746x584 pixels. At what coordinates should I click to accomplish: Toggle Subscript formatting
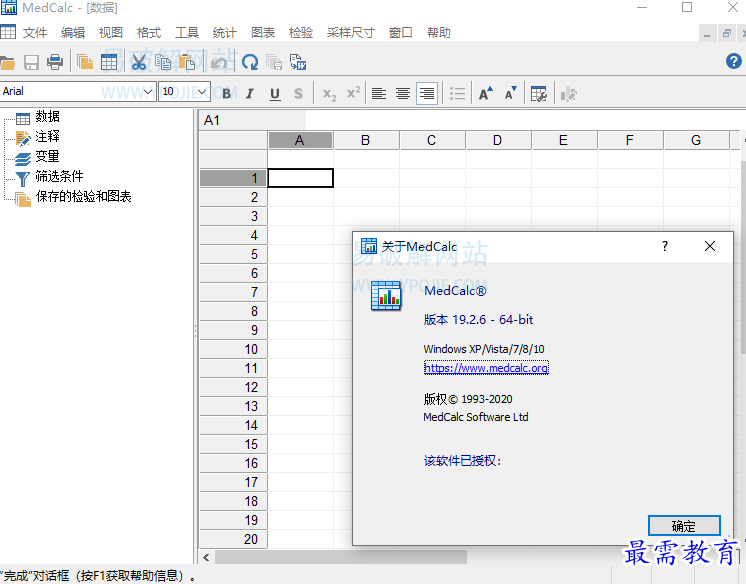pos(329,94)
